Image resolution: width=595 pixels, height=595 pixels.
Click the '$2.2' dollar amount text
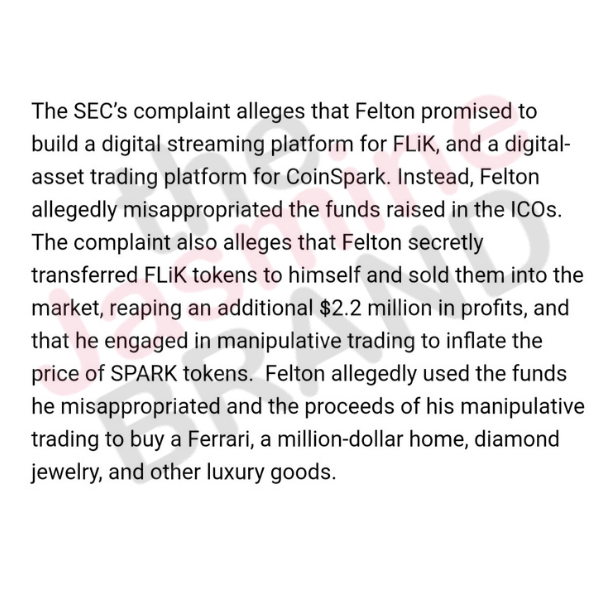(x=340, y=308)
